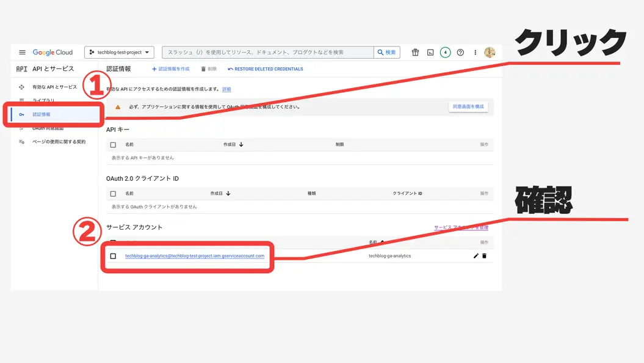Click the techblog-ga-analytics name cell
This screenshot has width=644, height=363.
390,255
